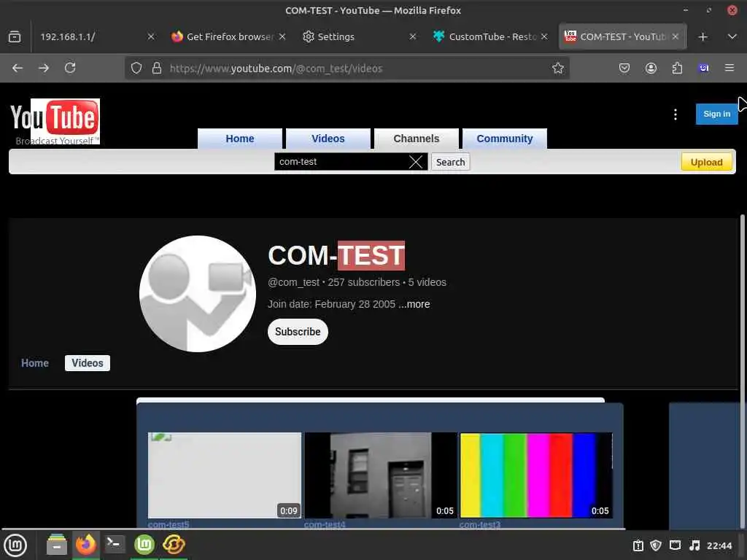Image resolution: width=747 pixels, height=560 pixels.
Task: Open the terminal from the taskbar
Action: click(x=115, y=545)
